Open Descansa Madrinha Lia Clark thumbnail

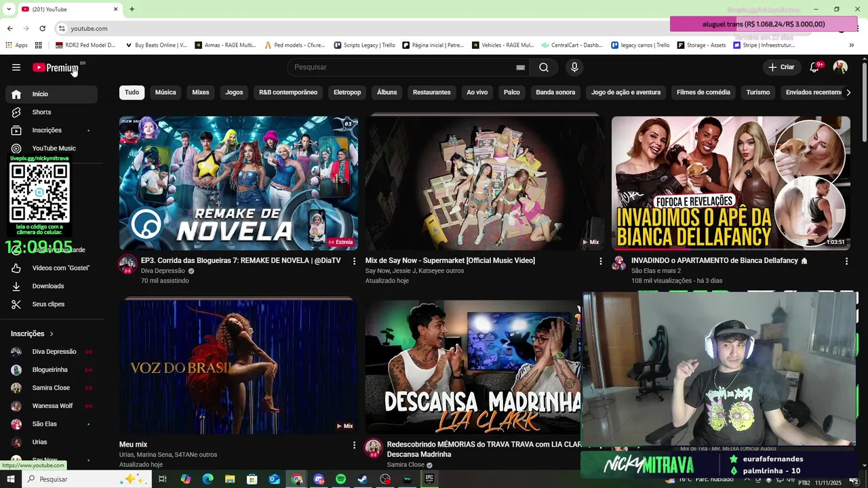click(473, 367)
